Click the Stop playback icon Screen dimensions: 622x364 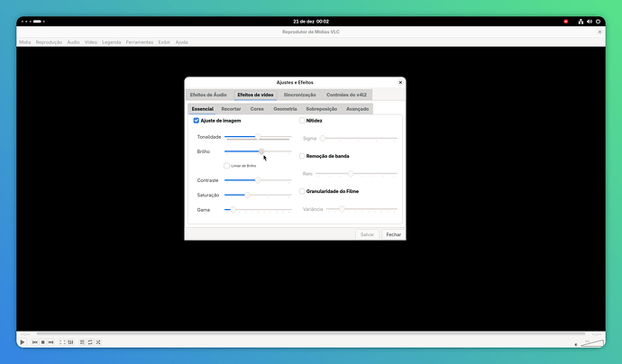point(43,342)
